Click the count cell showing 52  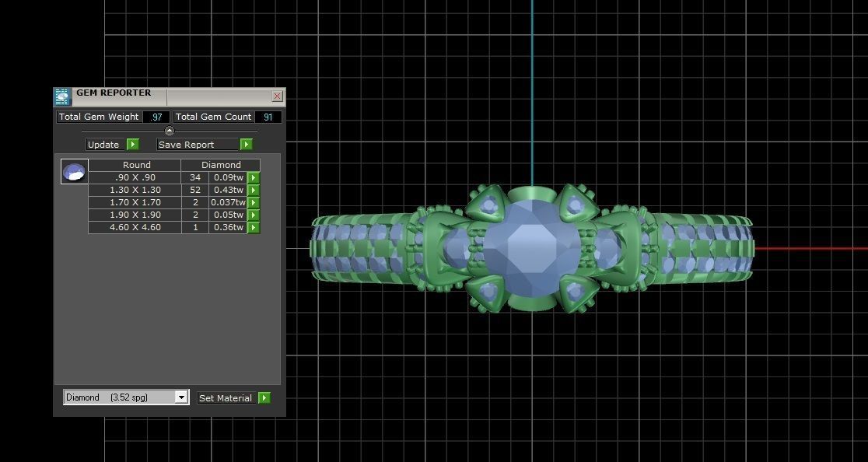click(195, 190)
